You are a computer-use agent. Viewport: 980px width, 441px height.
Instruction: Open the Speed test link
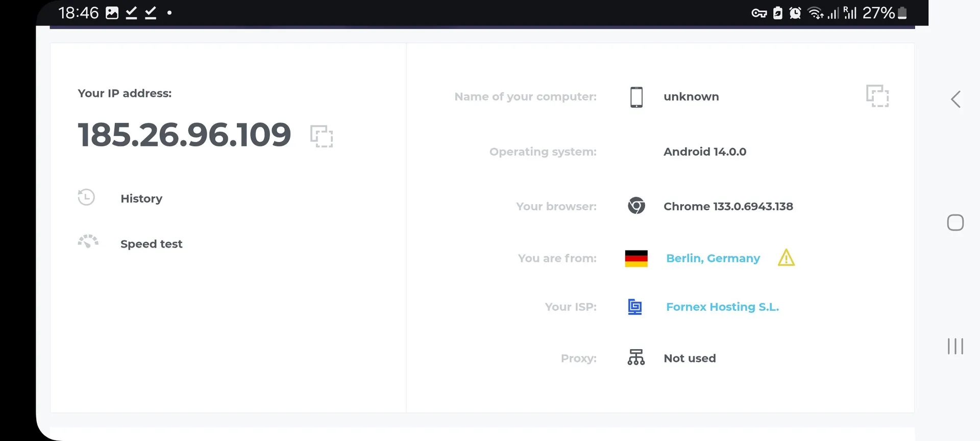pos(151,244)
